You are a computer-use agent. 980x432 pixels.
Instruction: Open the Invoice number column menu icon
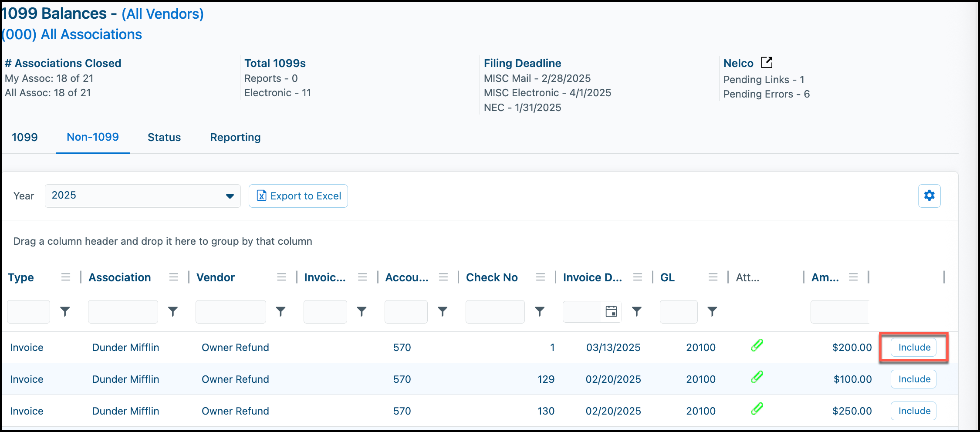click(x=362, y=277)
